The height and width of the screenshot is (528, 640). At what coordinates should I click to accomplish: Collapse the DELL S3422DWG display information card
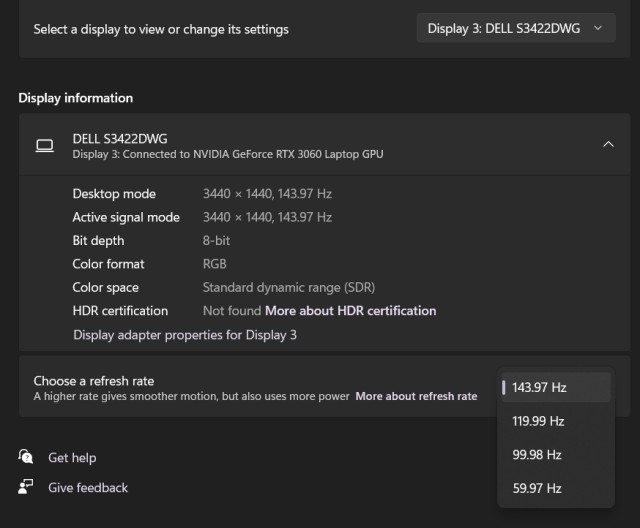608,145
